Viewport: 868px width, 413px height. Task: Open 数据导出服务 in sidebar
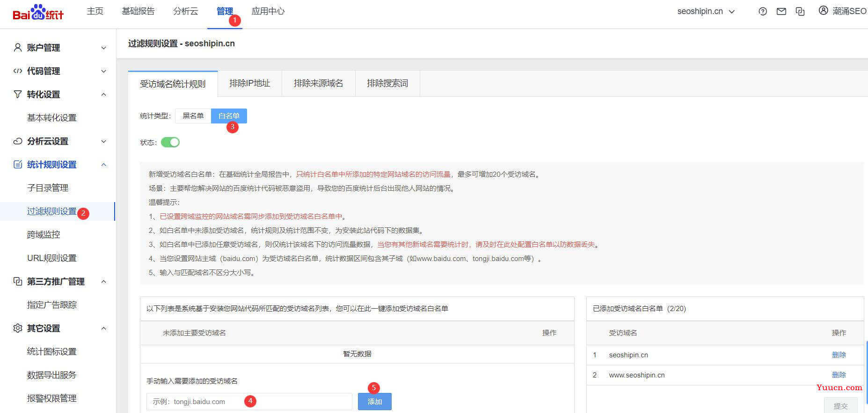click(52, 375)
